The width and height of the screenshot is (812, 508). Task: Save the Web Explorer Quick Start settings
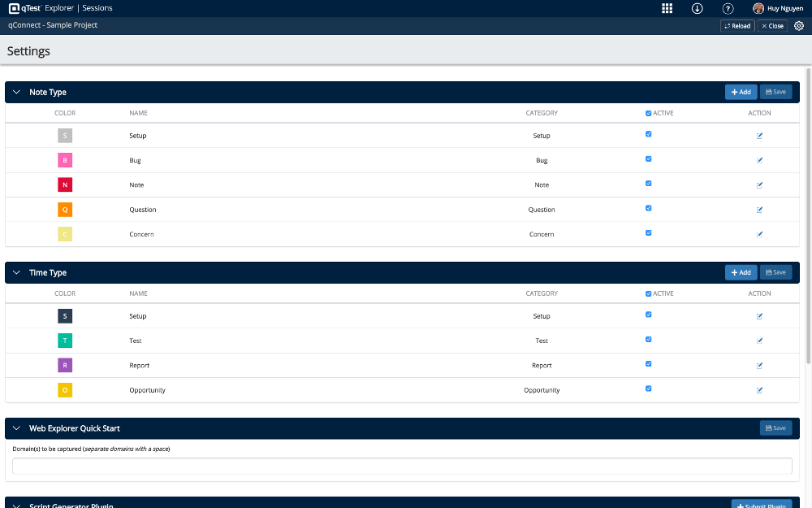coord(775,428)
